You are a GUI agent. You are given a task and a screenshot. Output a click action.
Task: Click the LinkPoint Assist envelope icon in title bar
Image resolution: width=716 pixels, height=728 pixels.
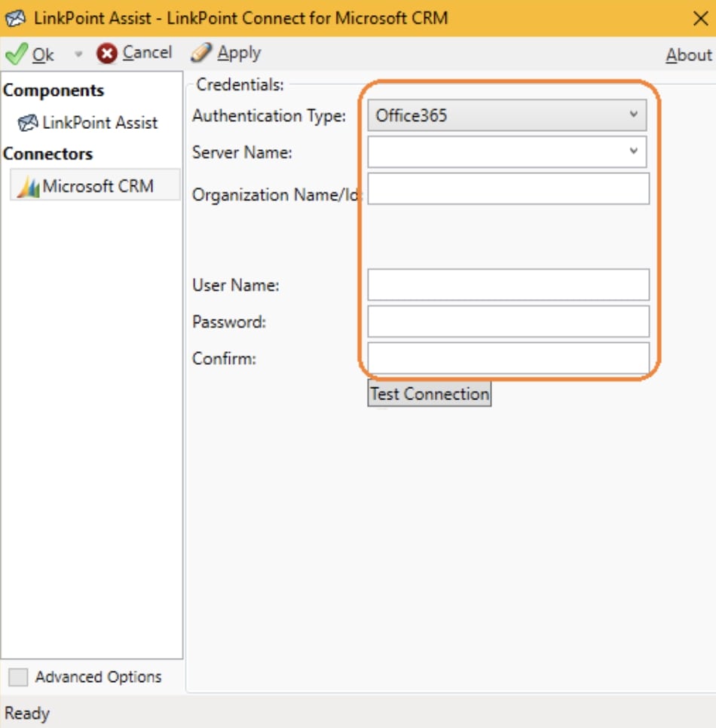click(x=15, y=18)
